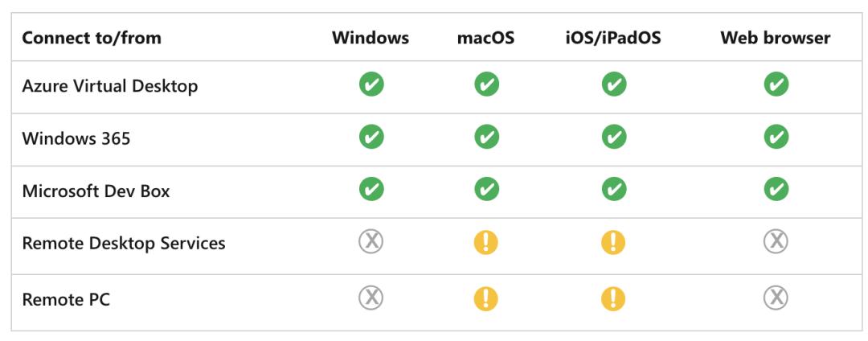Select the macOS column header
Screen dimensions: 868x341
click(x=485, y=38)
